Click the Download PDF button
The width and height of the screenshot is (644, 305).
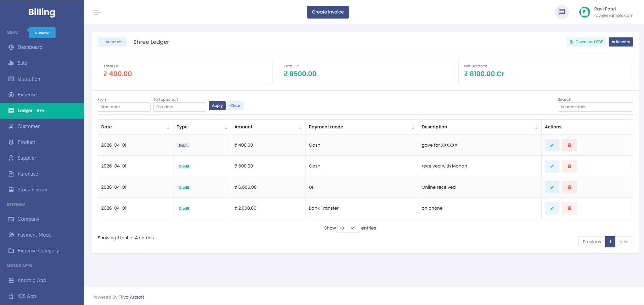[x=586, y=42]
